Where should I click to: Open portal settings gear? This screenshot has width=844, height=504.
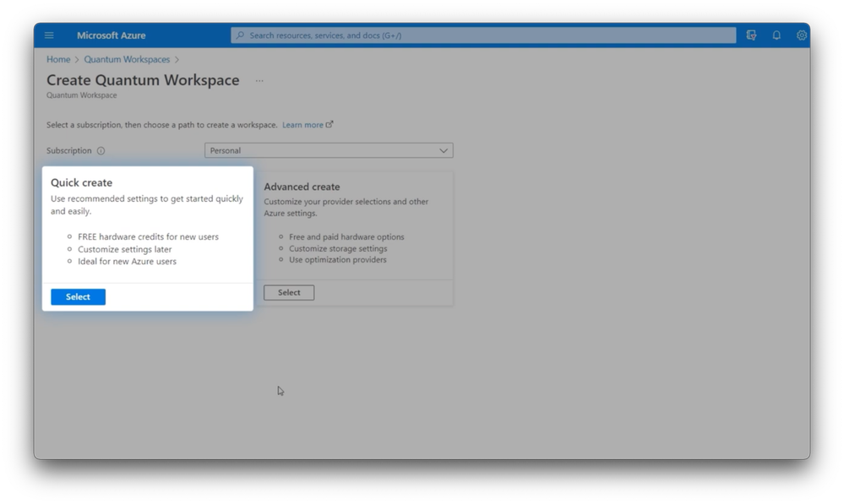pyautogui.click(x=802, y=35)
